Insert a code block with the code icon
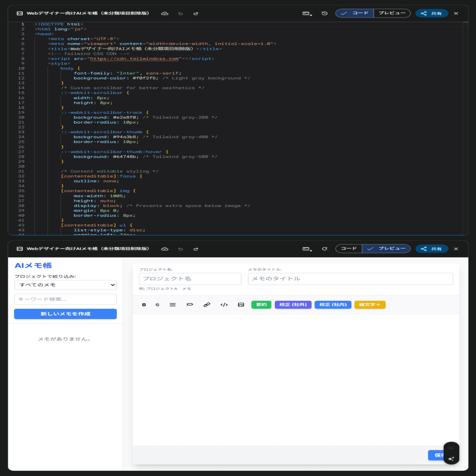 224,305
